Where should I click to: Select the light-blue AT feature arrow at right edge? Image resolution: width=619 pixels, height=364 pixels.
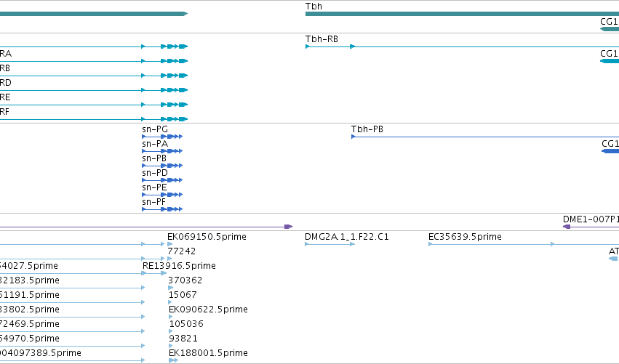613,259
